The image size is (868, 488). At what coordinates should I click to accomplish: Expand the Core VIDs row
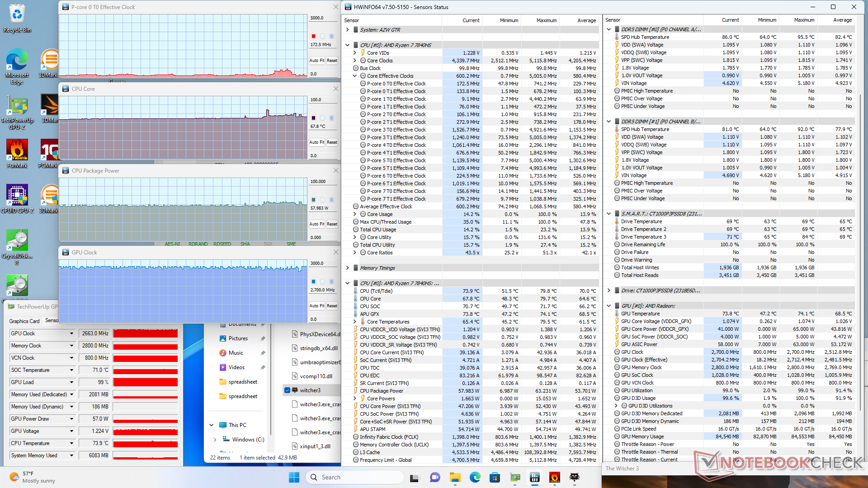point(355,53)
